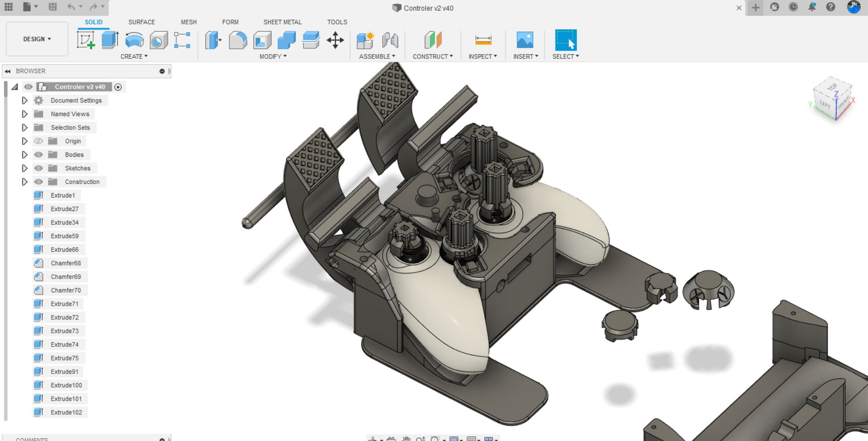Select the Extrude tool icon
This screenshot has width=868, height=441.
point(110,40)
